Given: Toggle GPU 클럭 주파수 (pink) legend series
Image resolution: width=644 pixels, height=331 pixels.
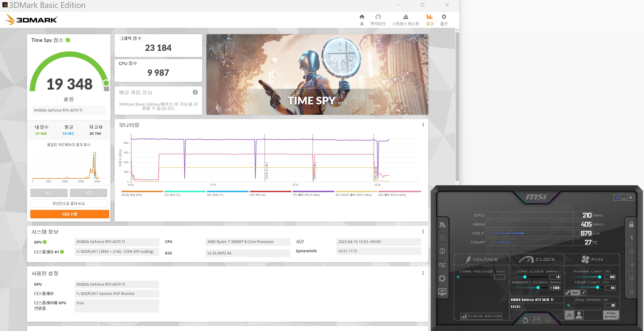Looking at the screenshot, I should [400, 193].
